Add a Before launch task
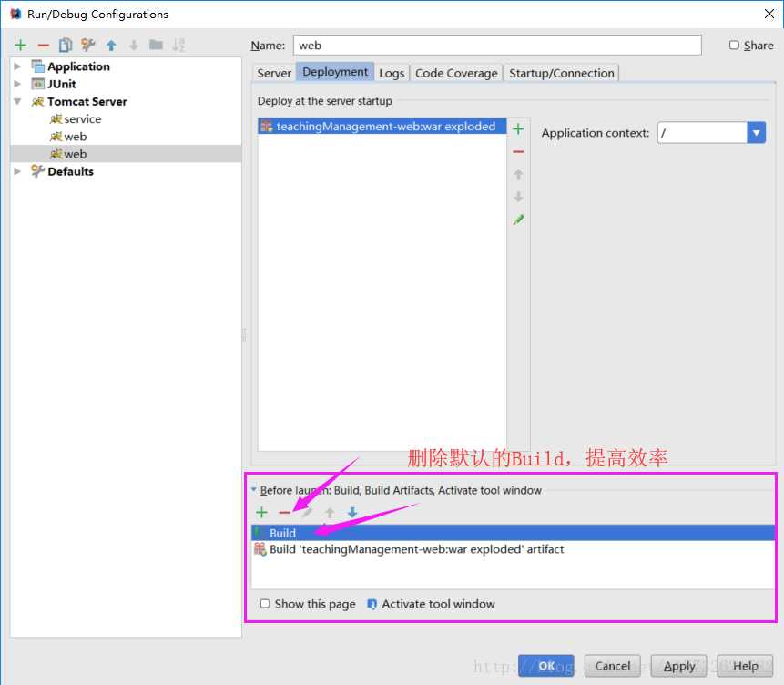Image resolution: width=784 pixels, height=685 pixels. (261, 512)
